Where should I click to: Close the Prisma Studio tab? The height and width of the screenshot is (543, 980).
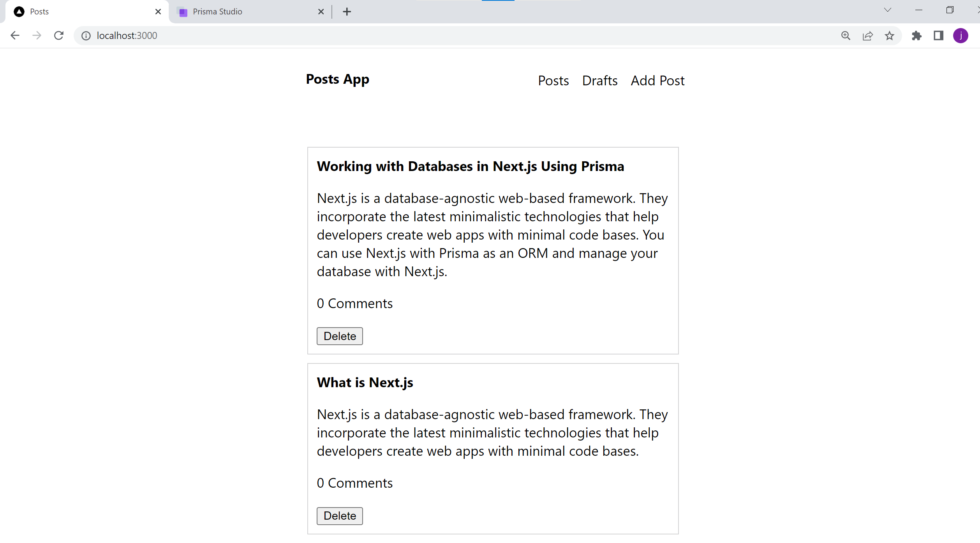pyautogui.click(x=321, y=12)
